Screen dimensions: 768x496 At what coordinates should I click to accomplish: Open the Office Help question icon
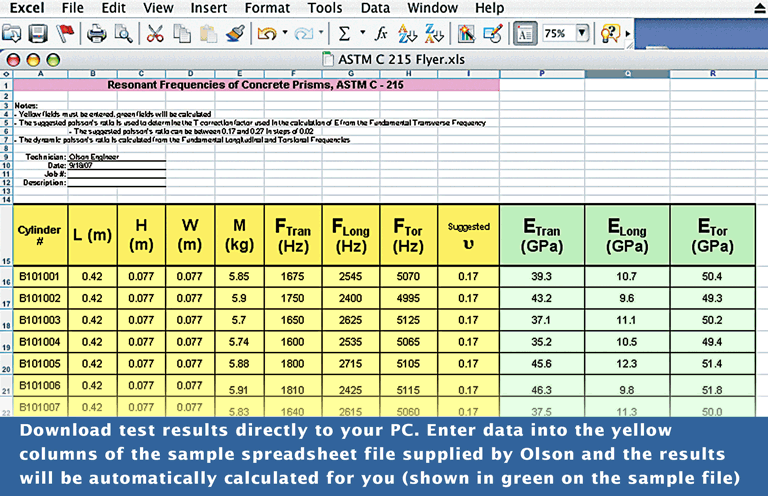tap(610, 34)
